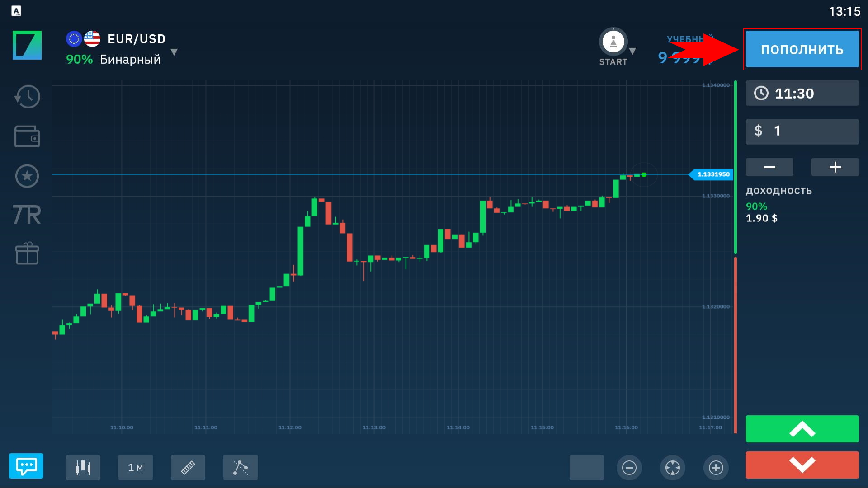Click the ПОПОЛНИТЬ deposit button
Viewport: 868px width, 488px height.
(802, 49)
